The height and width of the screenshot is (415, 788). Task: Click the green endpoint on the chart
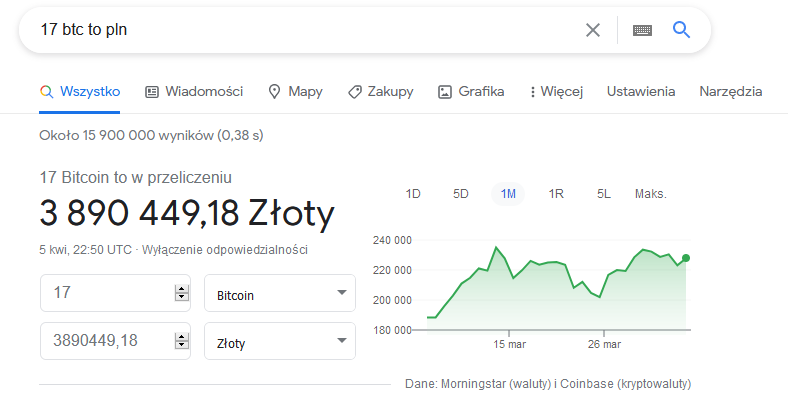[x=686, y=258]
